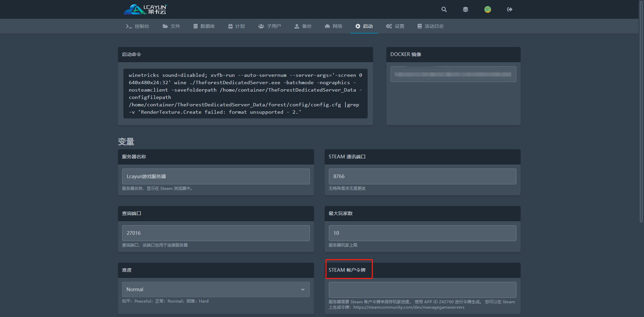This screenshot has height=317, width=644.
Task: Click the STEAM 通讯端口 field with 8766
Action: coord(422,176)
